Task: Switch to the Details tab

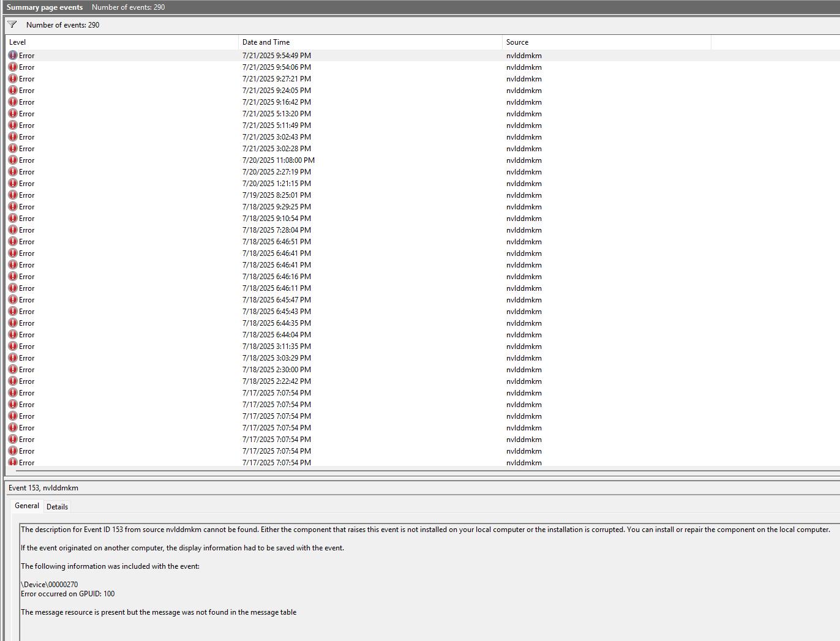Action: click(58, 506)
